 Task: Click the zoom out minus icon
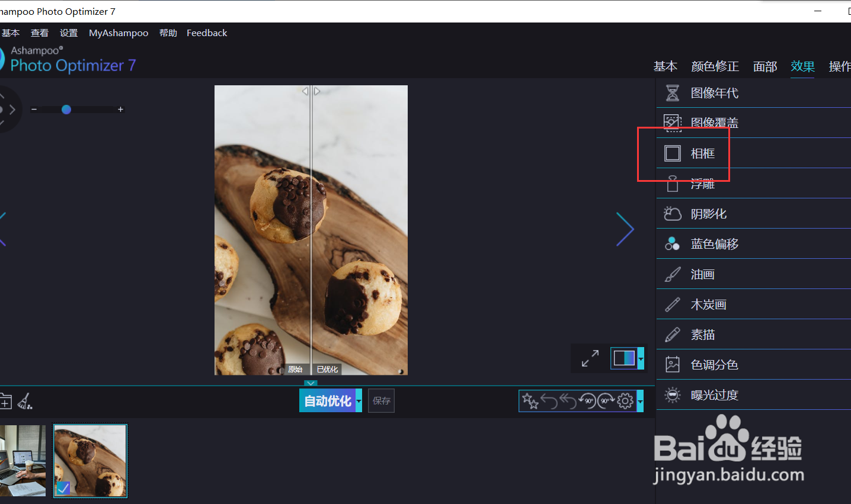point(34,110)
